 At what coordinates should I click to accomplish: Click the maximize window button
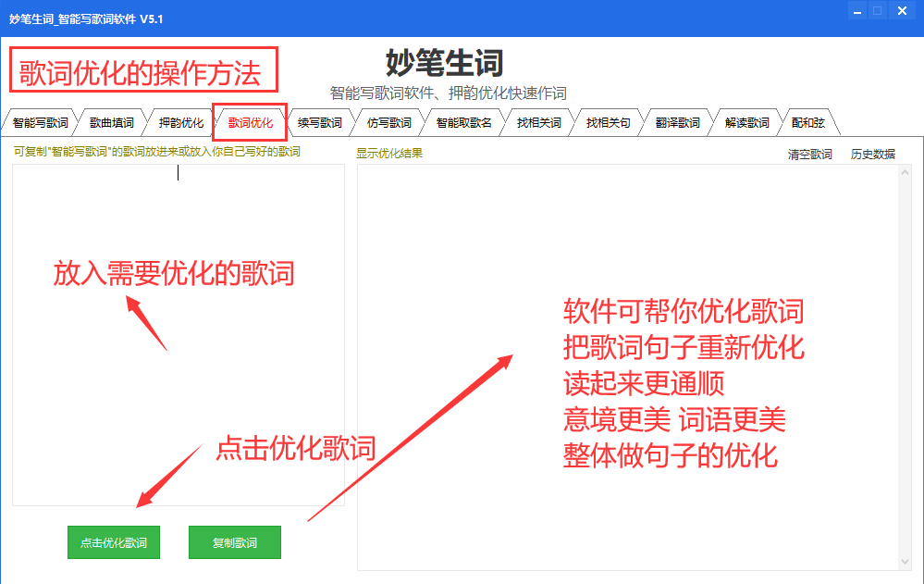pos(878,11)
